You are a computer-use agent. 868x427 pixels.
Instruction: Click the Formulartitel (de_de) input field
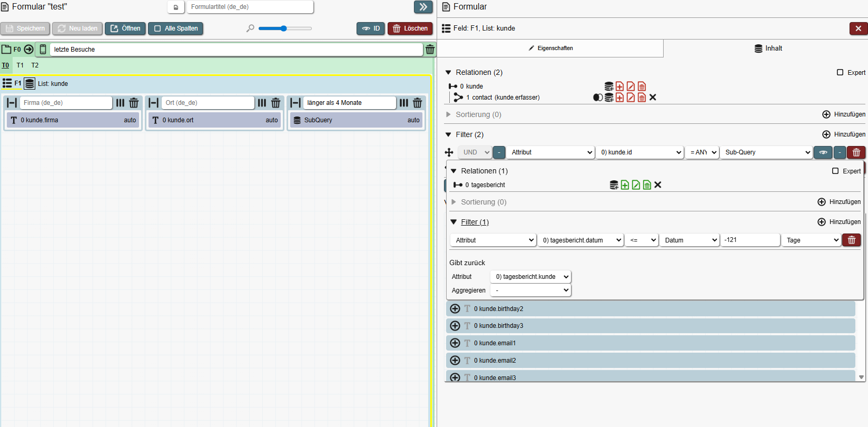[250, 7]
